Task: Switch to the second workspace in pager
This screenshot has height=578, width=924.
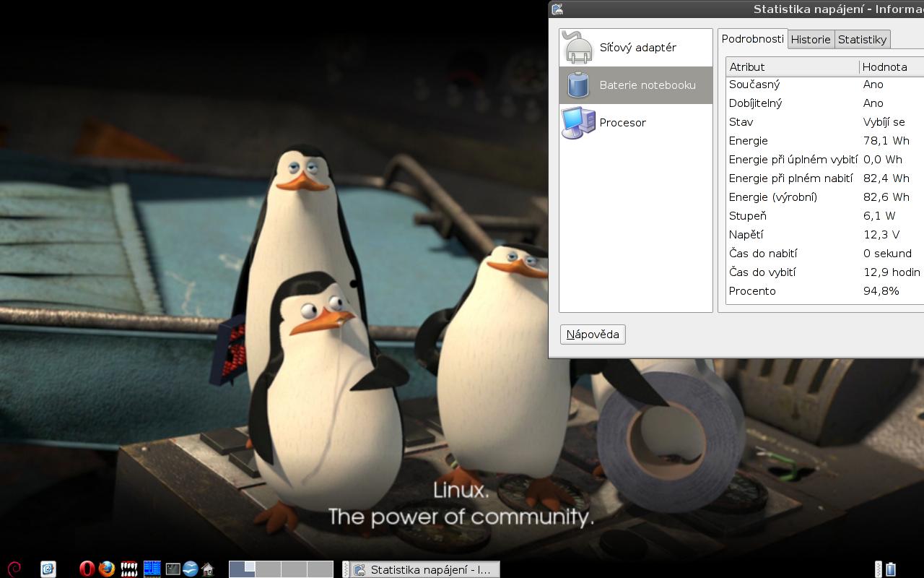Action: pyautogui.click(x=268, y=569)
